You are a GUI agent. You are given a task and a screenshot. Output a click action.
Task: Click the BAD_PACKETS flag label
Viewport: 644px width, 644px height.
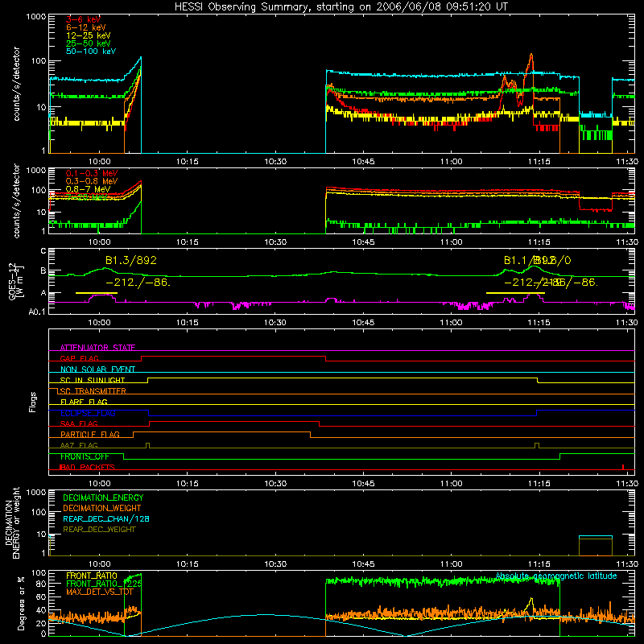(87, 467)
